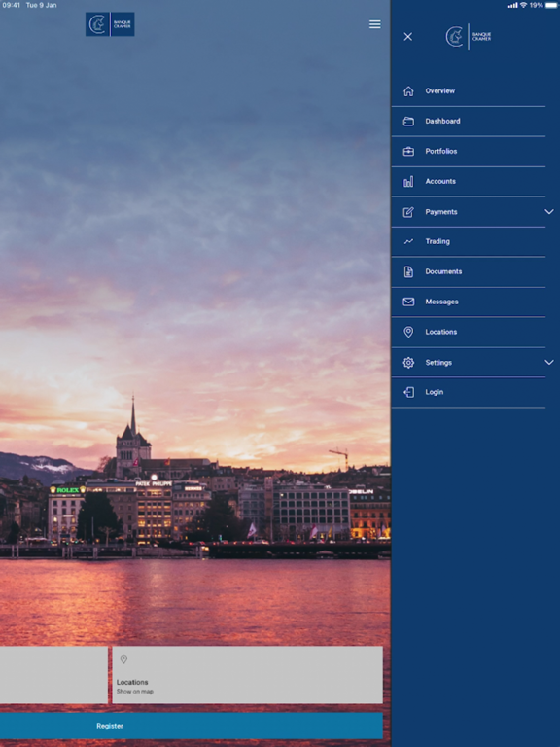Screen dimensions: 560x747
Task: Check the battery indicator in the status bar
Action: [551, 5]
